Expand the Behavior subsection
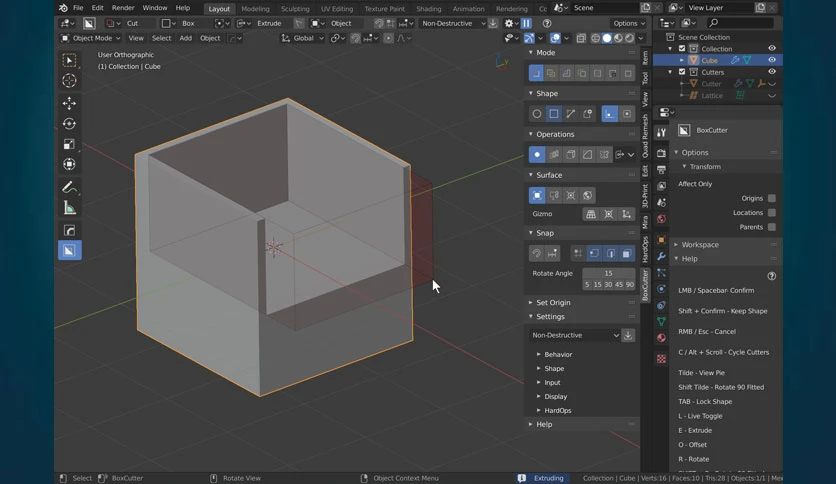The image size is (836, 484). 558,354
